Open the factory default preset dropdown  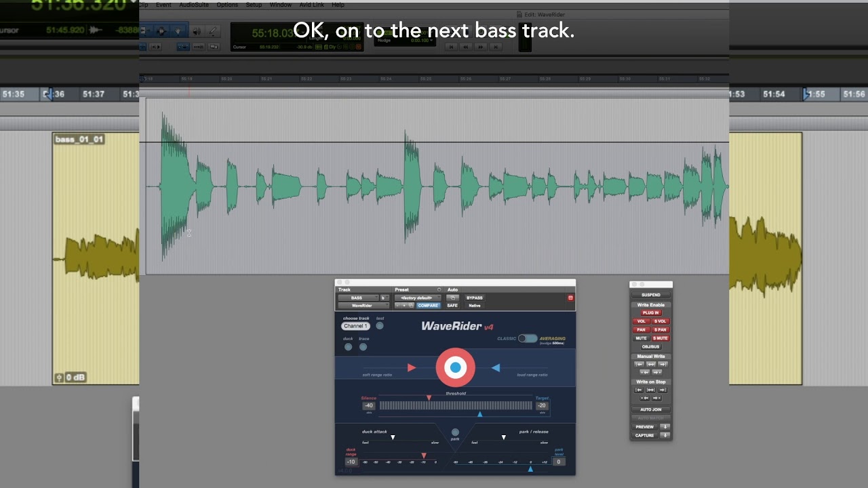[417, 298]
